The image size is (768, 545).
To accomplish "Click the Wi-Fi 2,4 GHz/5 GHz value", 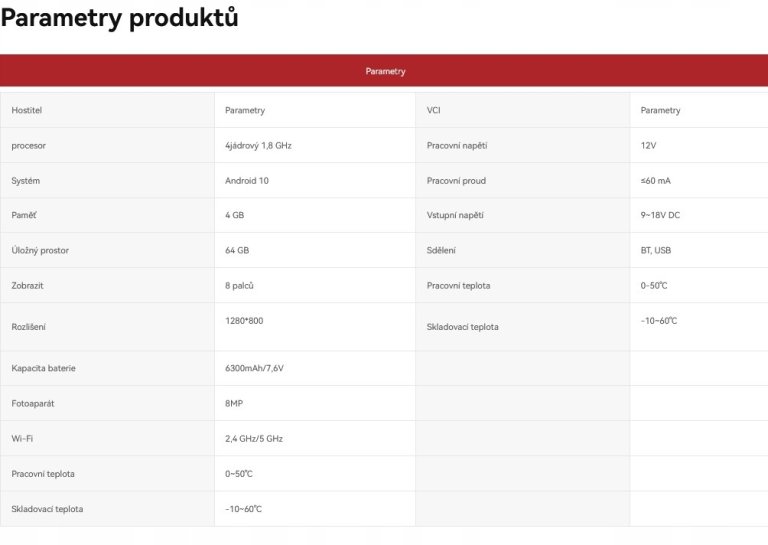I will click(x=254, y=439).
